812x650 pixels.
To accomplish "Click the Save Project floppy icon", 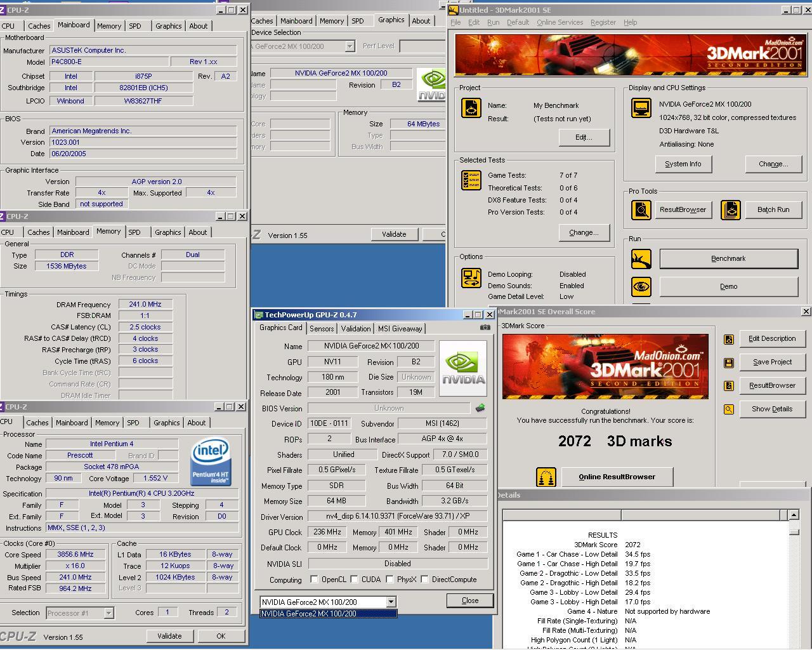I will (x=729, y=363).
